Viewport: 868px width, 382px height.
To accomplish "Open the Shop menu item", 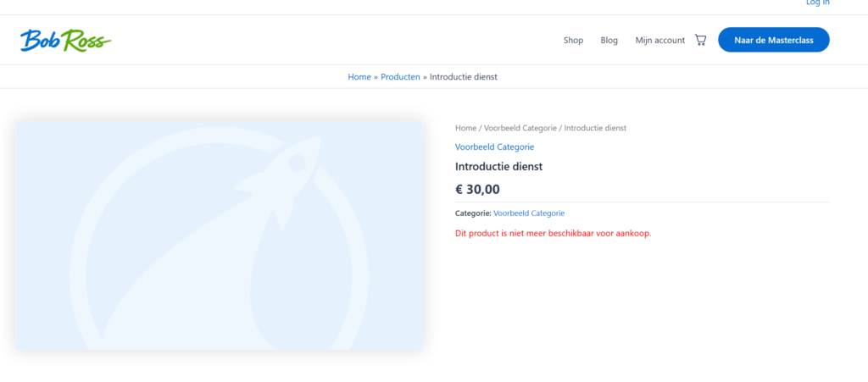I will pyautogui.click(x=573, y=40).
